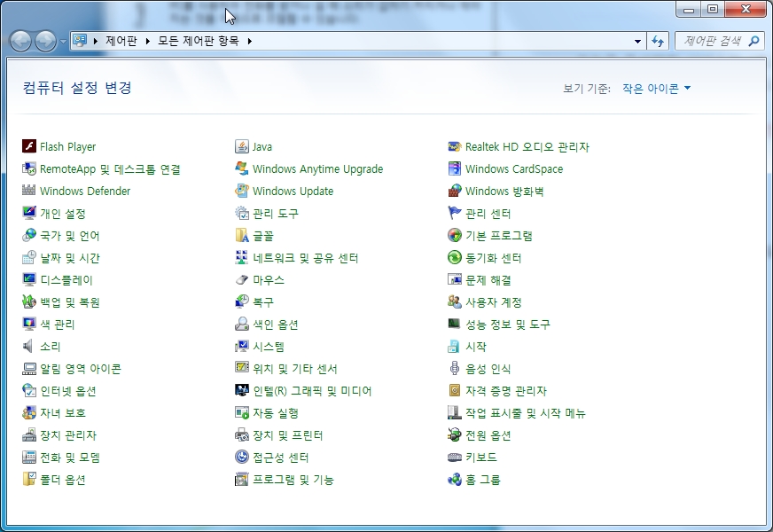Open the 기본 프로그램 icon
773x532 pixels.
tap(455, 235)
